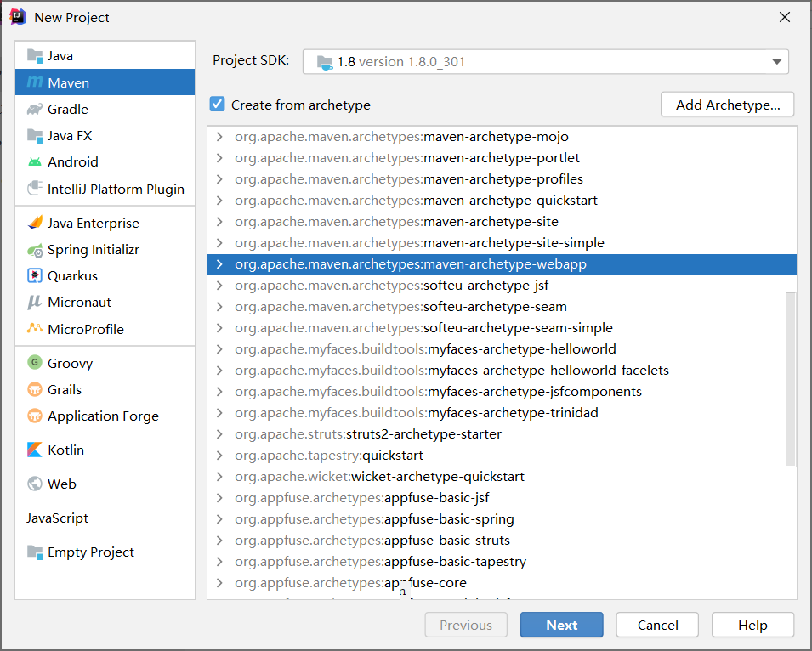Expand maven-archetype-mojo entry

(x=219, y=137)
